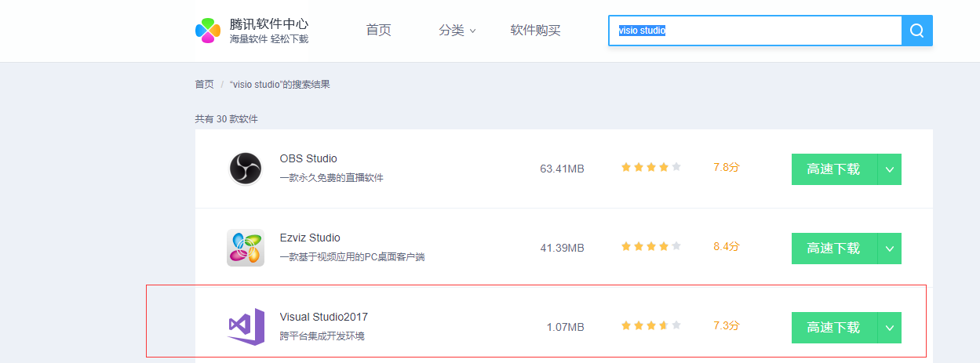980x363 pixels.
Task: Click 高速下载 for Visual Studio2017
Action: 833,328
